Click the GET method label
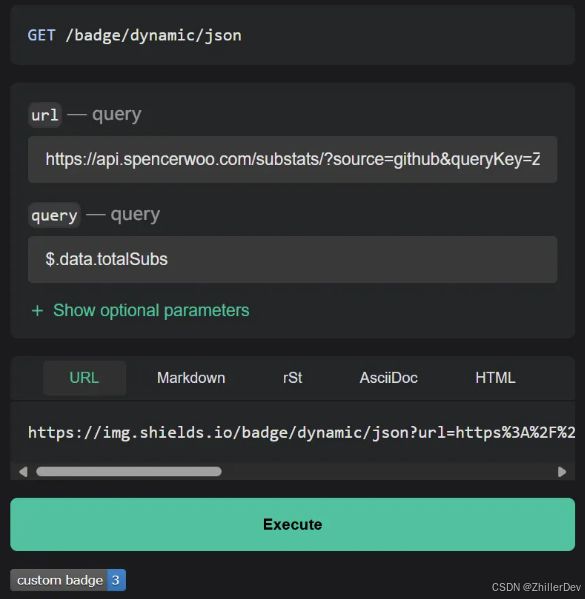Screen dimensions: 585x599 click(x=41, y=36)
